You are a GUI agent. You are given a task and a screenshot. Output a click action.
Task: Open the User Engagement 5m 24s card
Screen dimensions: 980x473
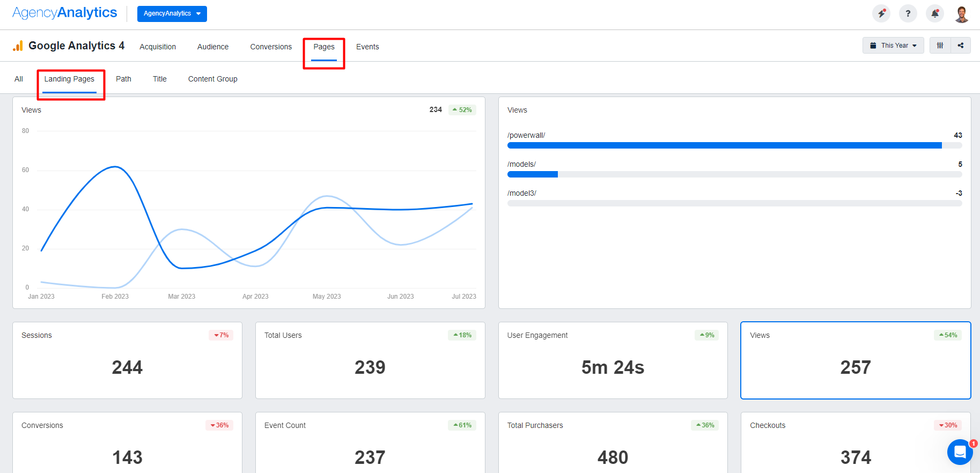pos(613,360)
